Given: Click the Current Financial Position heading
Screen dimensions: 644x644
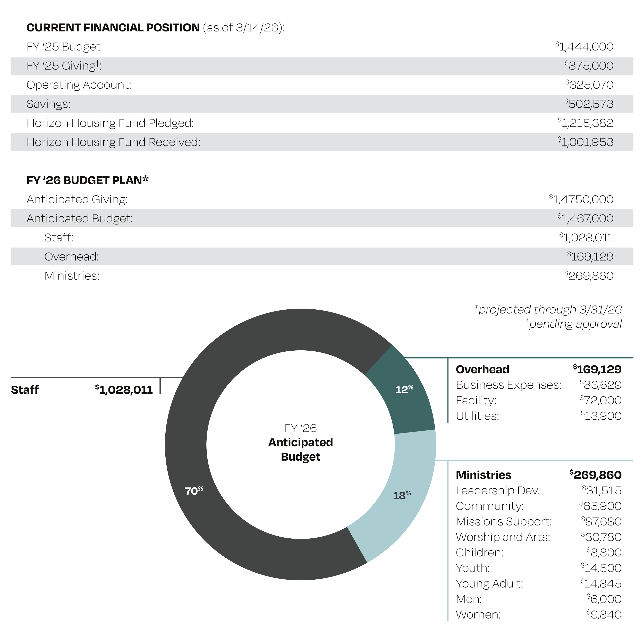Looking at the screenshot, I should pyautogui.click(x=113, y=28).
